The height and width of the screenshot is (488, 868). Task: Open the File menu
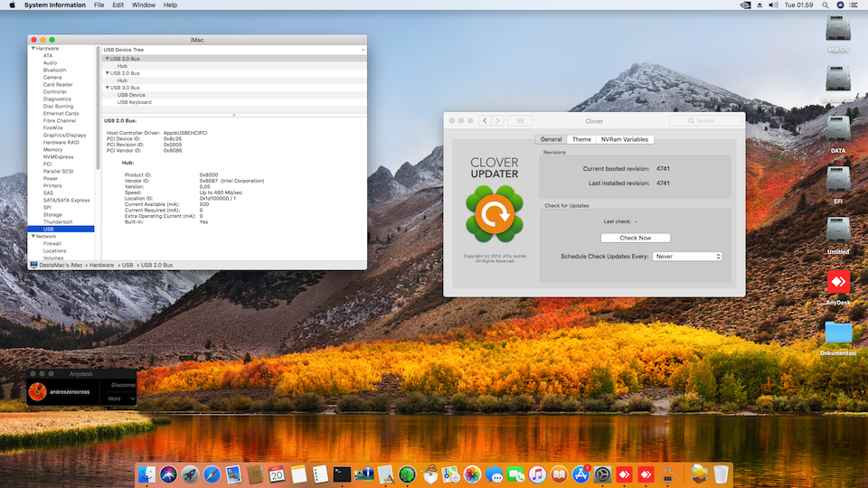click(x=99, y=5)
